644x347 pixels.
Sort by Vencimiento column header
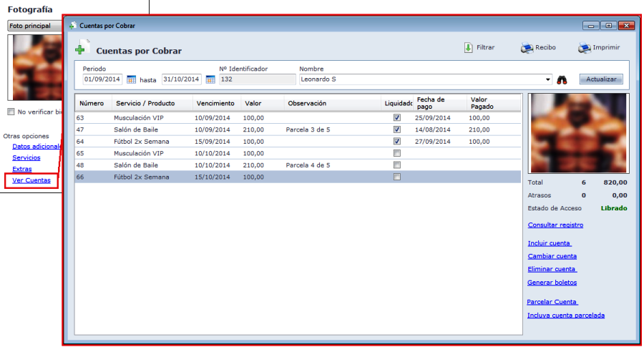(x=215, y=103)
